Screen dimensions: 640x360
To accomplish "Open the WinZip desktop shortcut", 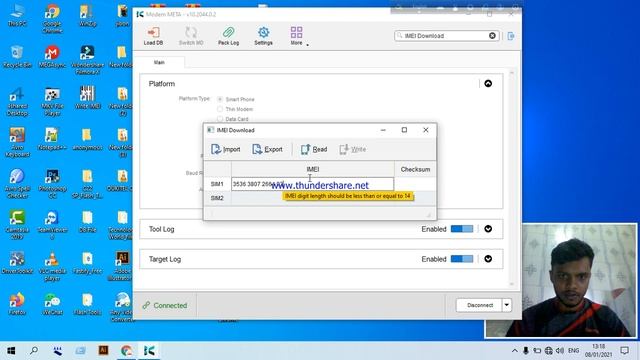I will coord(87,16).
